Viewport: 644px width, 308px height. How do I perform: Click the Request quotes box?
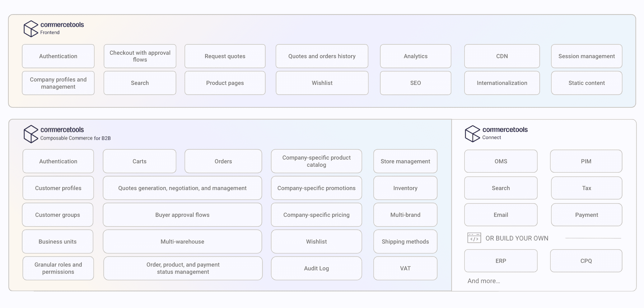[x=225, y=56]
